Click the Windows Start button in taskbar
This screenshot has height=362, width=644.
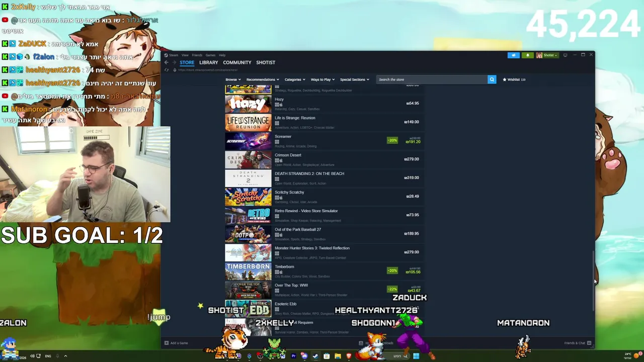coord(416,356)
